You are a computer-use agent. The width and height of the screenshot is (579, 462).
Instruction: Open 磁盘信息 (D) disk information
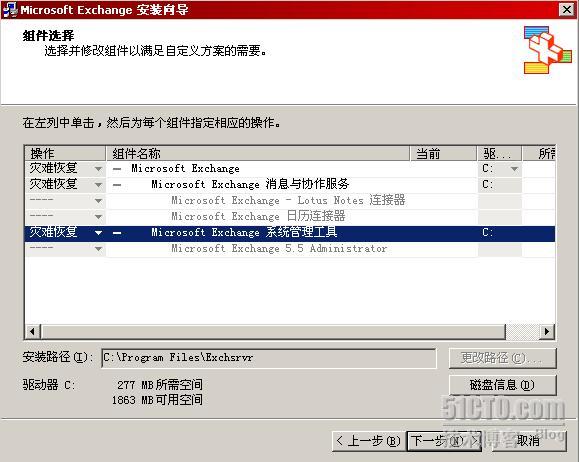(x=503, y=385)
